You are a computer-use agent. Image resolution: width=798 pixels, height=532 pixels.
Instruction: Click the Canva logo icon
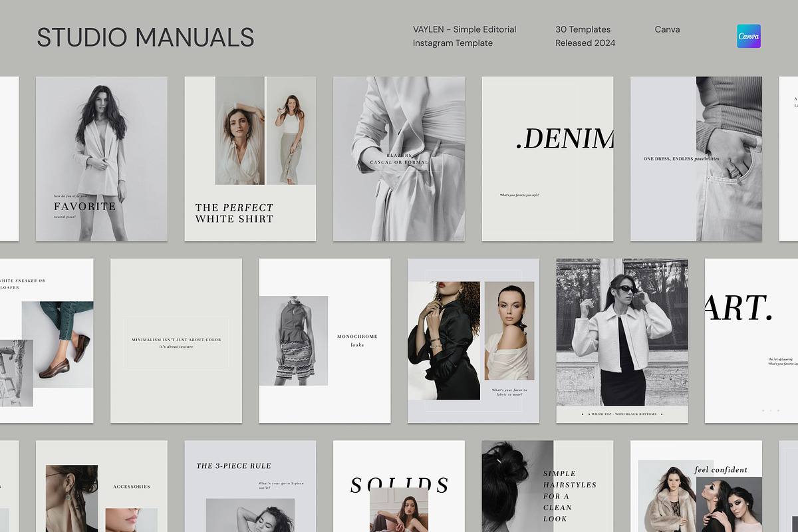pos(748,36)
